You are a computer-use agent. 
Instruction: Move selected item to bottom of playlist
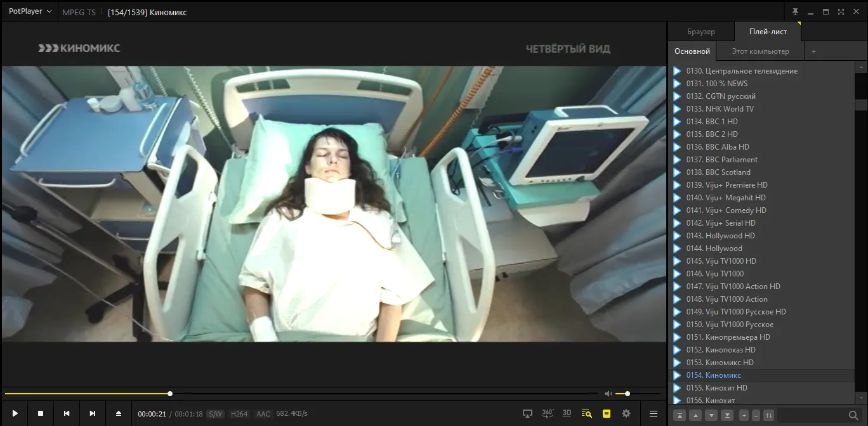727,415
